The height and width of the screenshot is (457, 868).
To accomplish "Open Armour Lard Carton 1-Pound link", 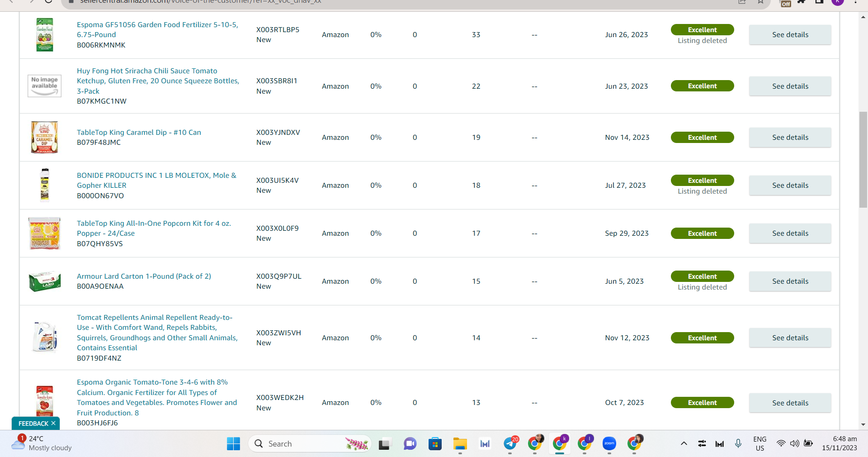I will [144, 276].
